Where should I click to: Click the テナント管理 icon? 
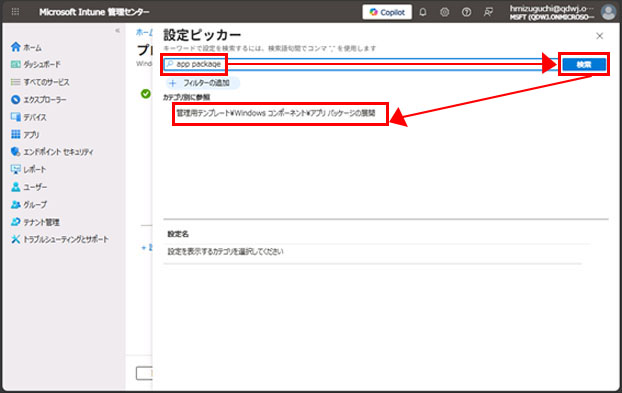[15, 222]
